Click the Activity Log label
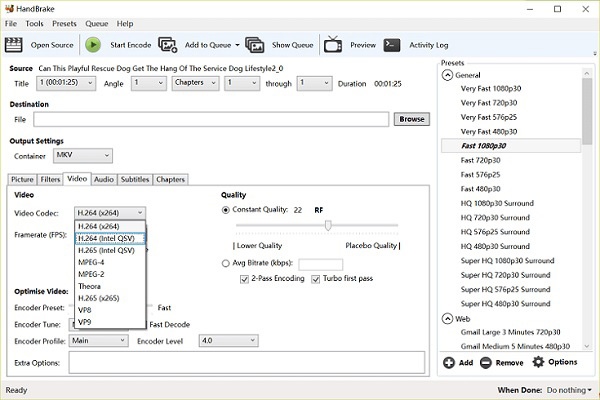The height and width of the screenshot is (400, 600). tap(429, 45)
